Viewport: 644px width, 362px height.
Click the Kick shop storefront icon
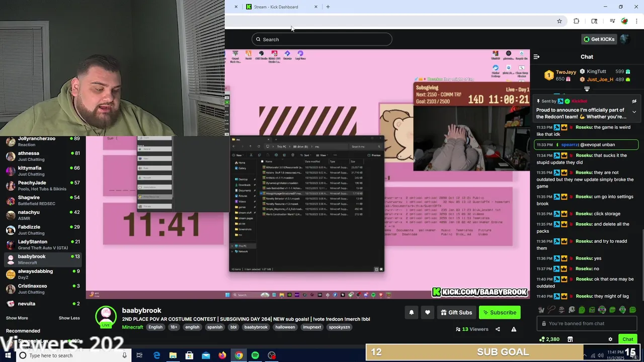tap(570, 339)
